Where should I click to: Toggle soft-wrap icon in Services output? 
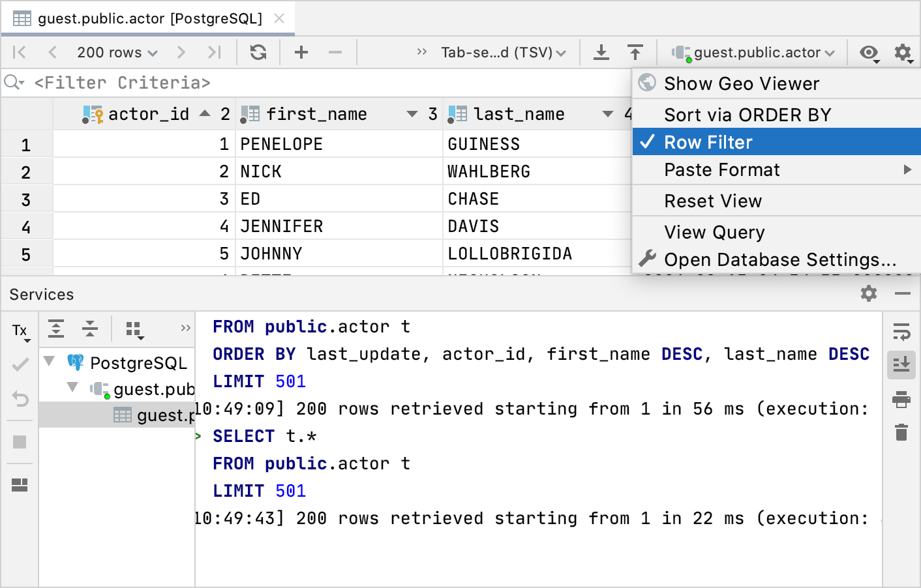point(901,332)
